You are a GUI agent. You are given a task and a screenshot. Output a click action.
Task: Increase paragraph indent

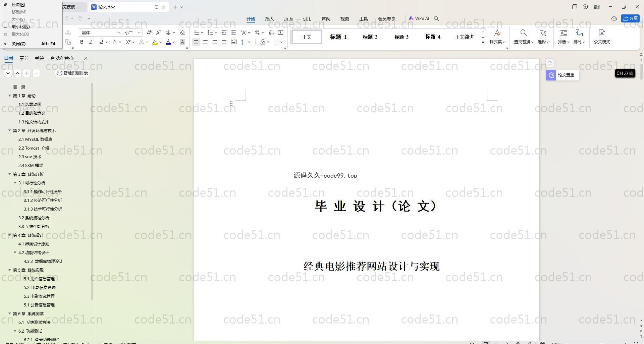tap(233, 33)
